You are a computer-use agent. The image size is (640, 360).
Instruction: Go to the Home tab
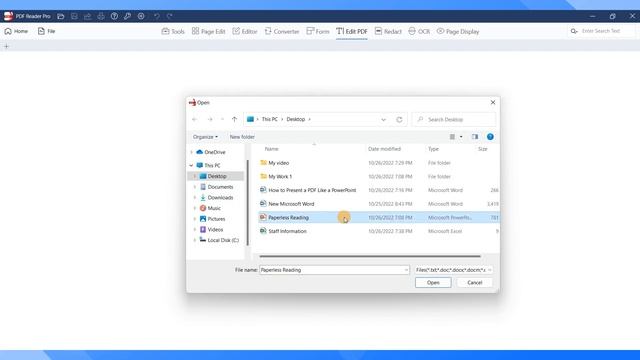[16, 31]
